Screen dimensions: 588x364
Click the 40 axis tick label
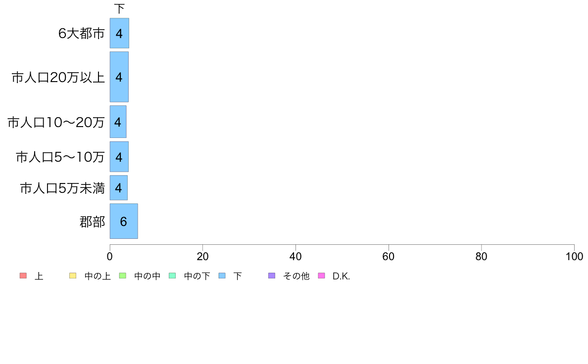(295, 256)
